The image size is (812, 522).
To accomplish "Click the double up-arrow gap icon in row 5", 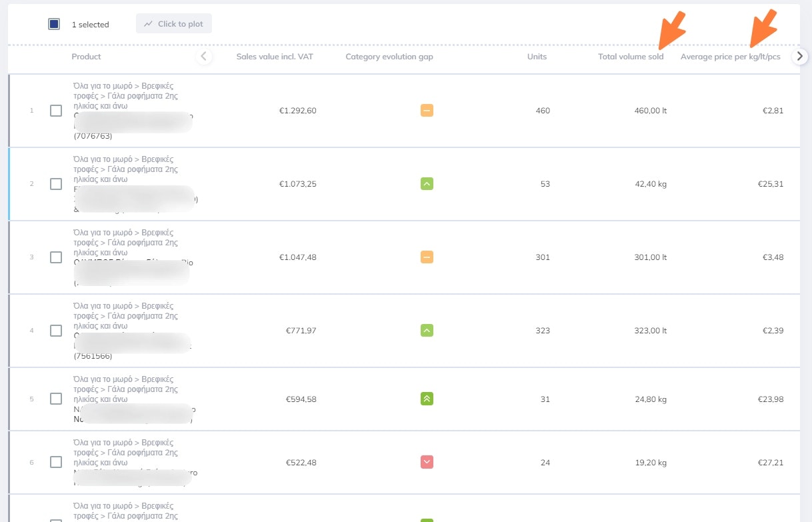I will point(427,399).
